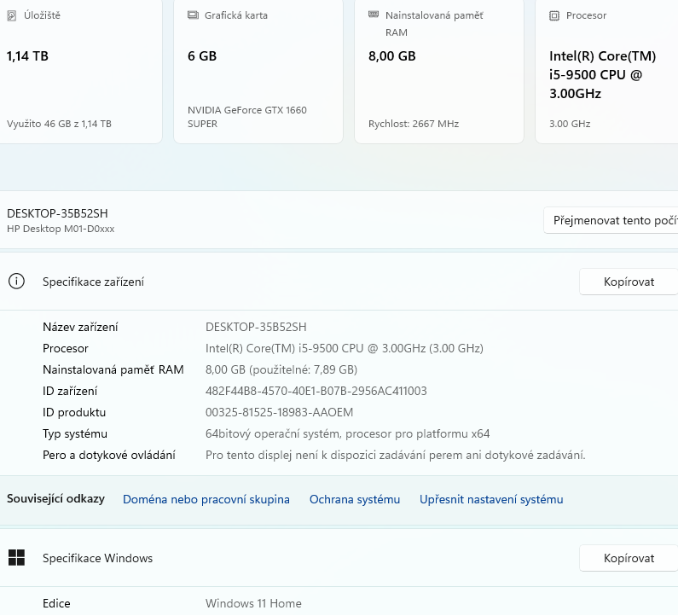Click the RAM icon beside Nainstalovaná paměť
The width and height of the screenshot is (678, 616).
[374, 15]
